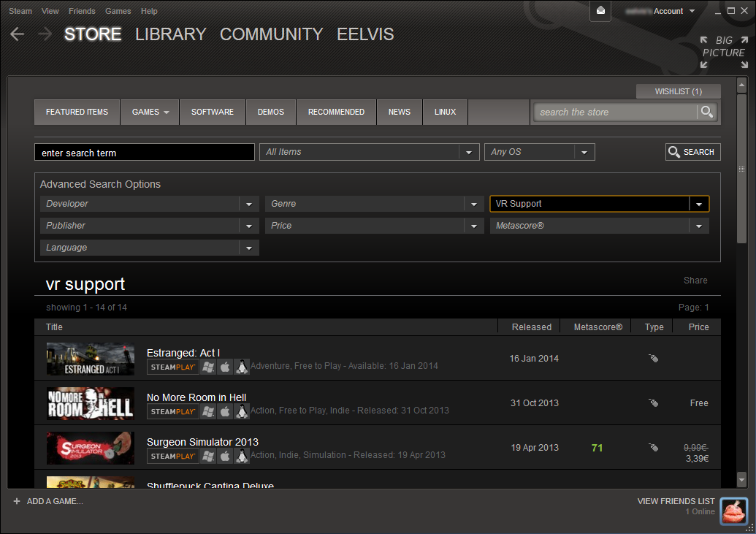Select the Demos store tab
The height and width of the screenshot is (534, 756).
[271, 112]
